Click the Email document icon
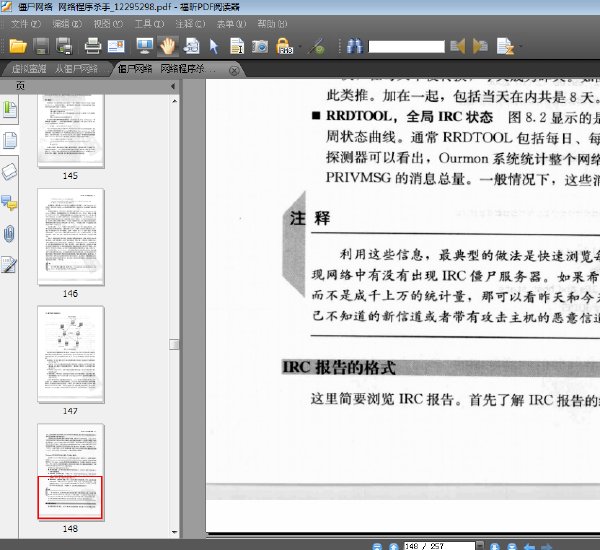 116,46
